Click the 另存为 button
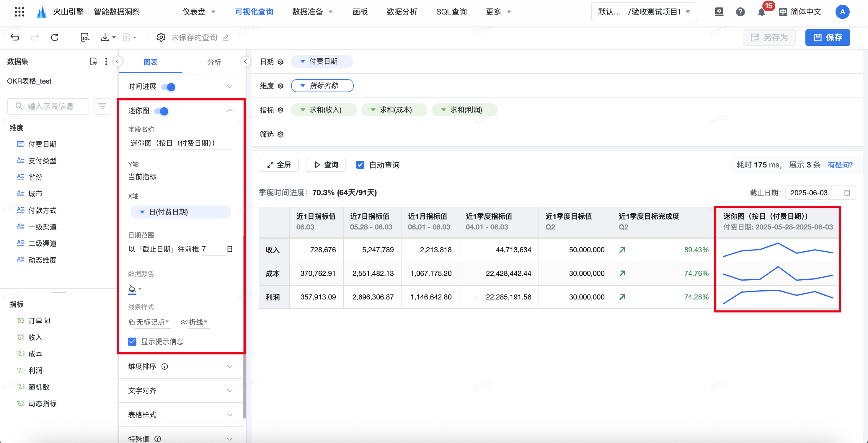Screen dimensions: 868x443 tap(769, 38)
